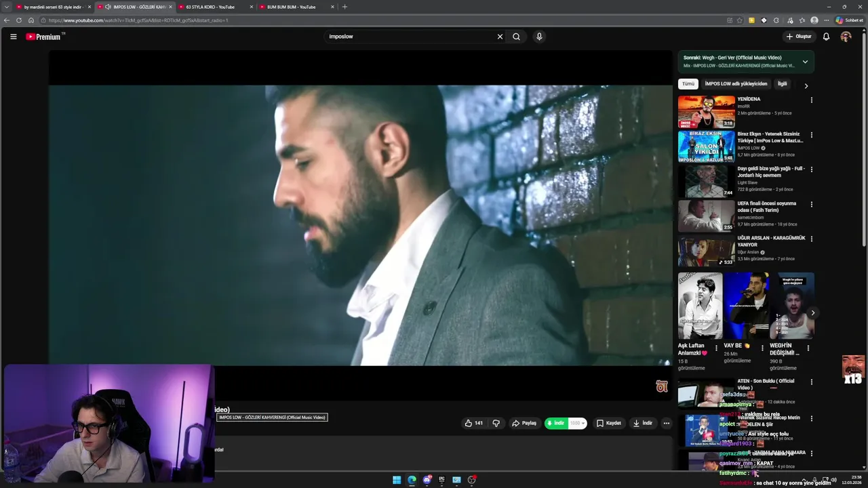
Task: Open options for UEFA finali video
Action: coord(811,204)
